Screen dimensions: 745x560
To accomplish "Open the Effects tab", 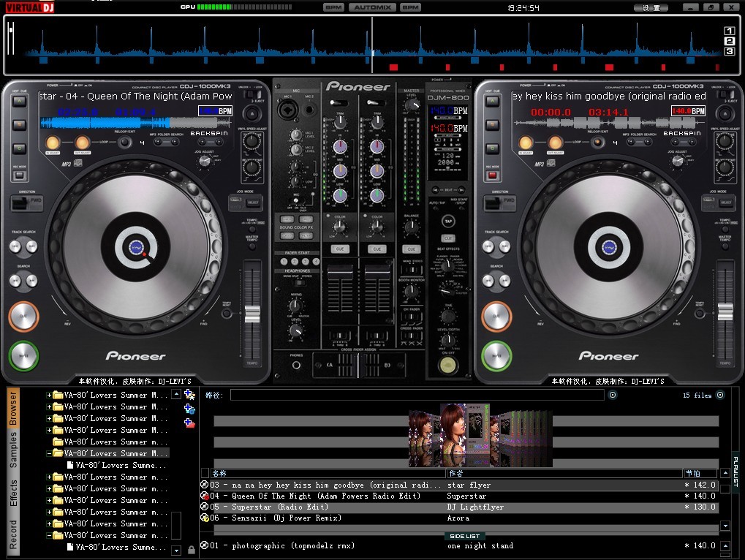I will [13, 493].
